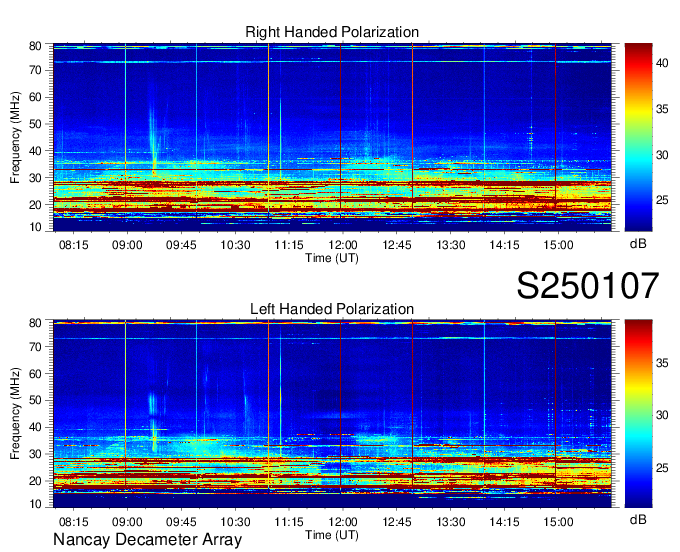Click the "60" MHz frequency tick of Left Handed plot
Screen dimensions: 680x552
click(x=35, y=374)
